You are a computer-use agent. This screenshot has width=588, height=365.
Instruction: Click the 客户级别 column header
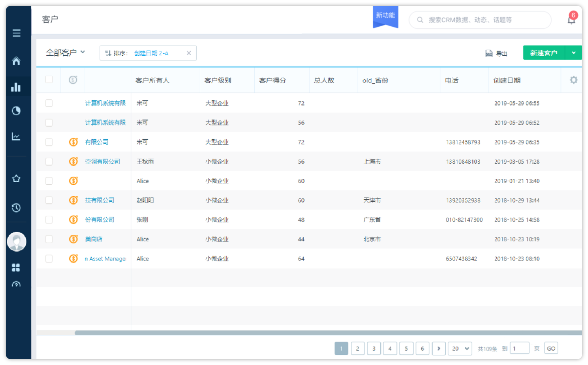point(218,80)
